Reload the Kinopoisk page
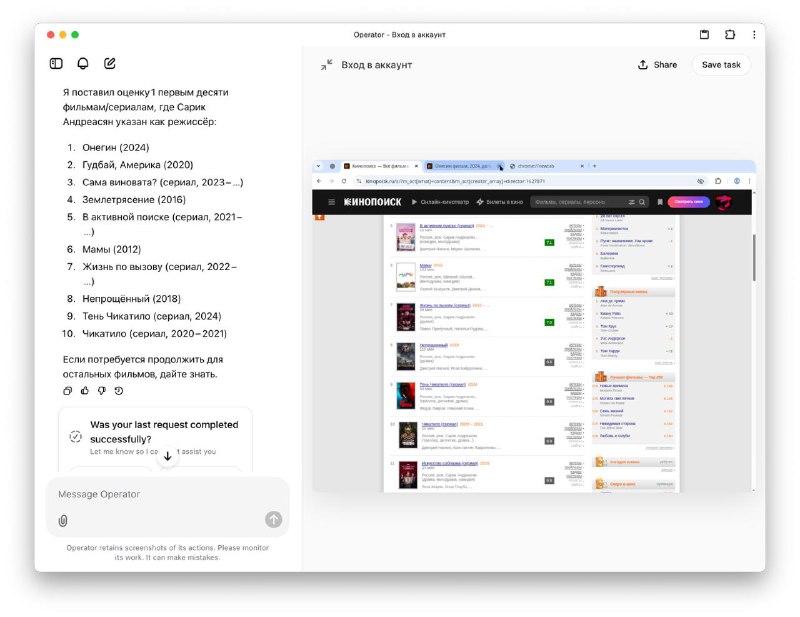 344,181
